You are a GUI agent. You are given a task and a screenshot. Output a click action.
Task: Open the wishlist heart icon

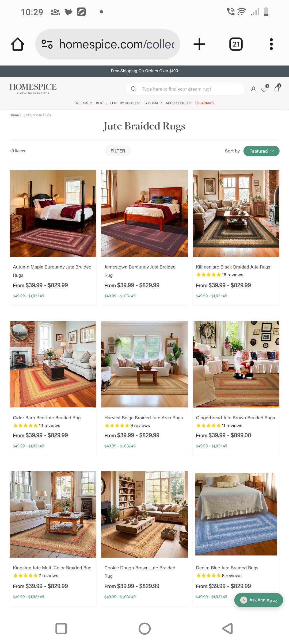pyautogui.click(x=264, y=89)
